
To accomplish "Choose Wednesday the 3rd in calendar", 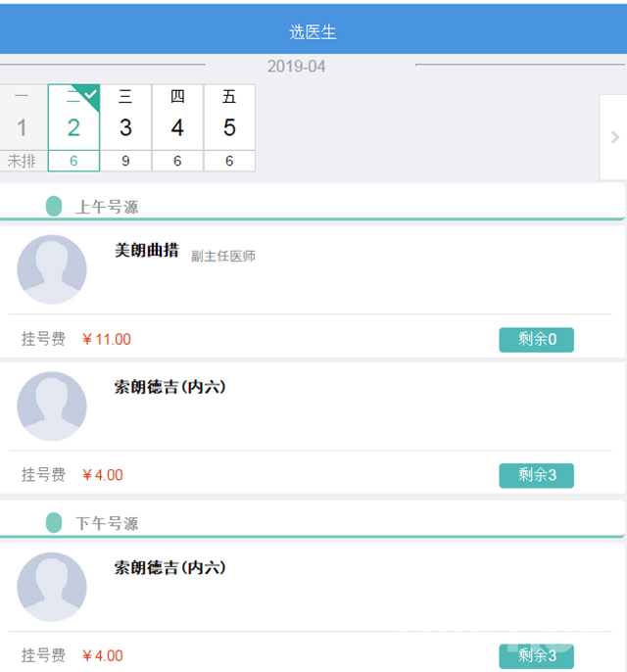I will (125, 127).
